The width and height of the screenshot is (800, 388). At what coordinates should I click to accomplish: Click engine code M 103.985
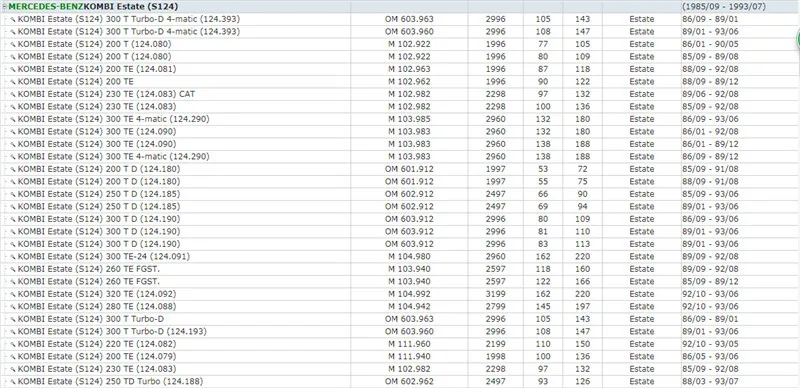tap(409, 119)
